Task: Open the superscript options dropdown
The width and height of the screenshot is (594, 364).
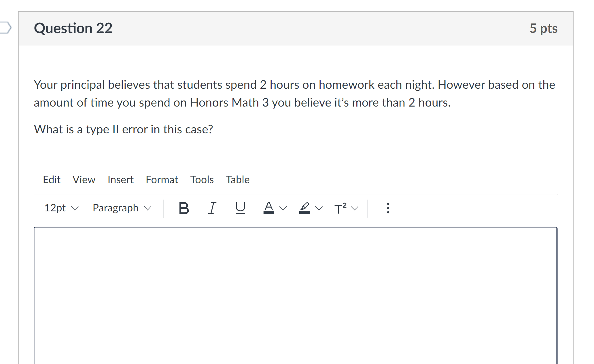Action: coord(355,208)
